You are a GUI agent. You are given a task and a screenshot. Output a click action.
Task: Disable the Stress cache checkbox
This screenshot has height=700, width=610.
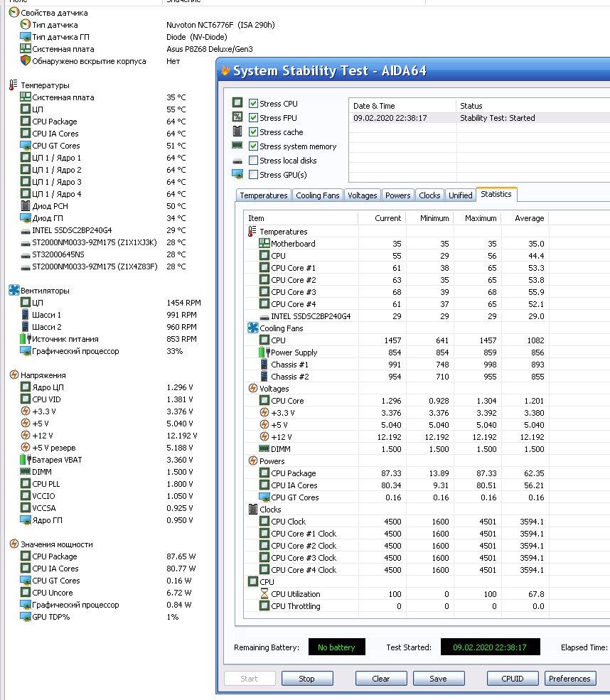click(253, 132)
